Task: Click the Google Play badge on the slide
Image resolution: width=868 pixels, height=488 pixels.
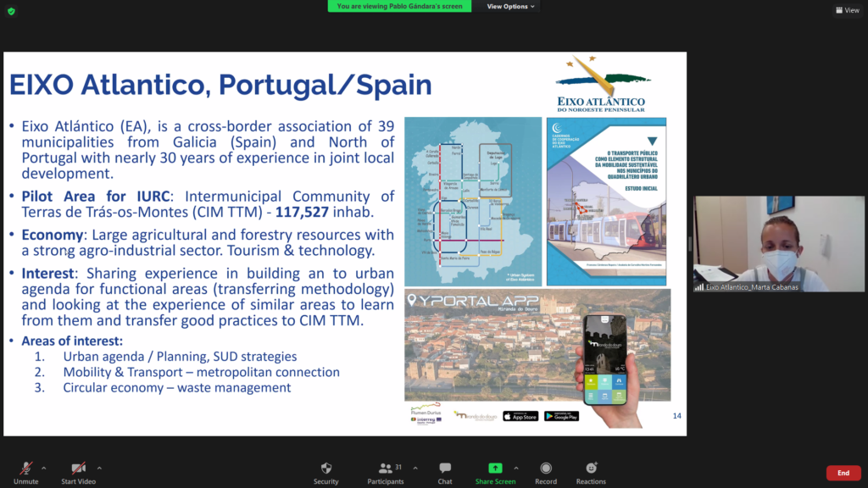Action: tap(561, 416)
